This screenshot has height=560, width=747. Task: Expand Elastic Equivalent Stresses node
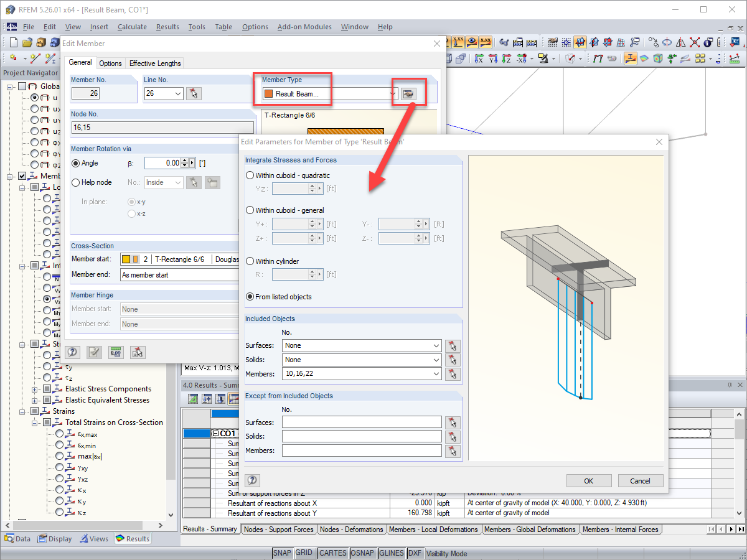point(34,400)
